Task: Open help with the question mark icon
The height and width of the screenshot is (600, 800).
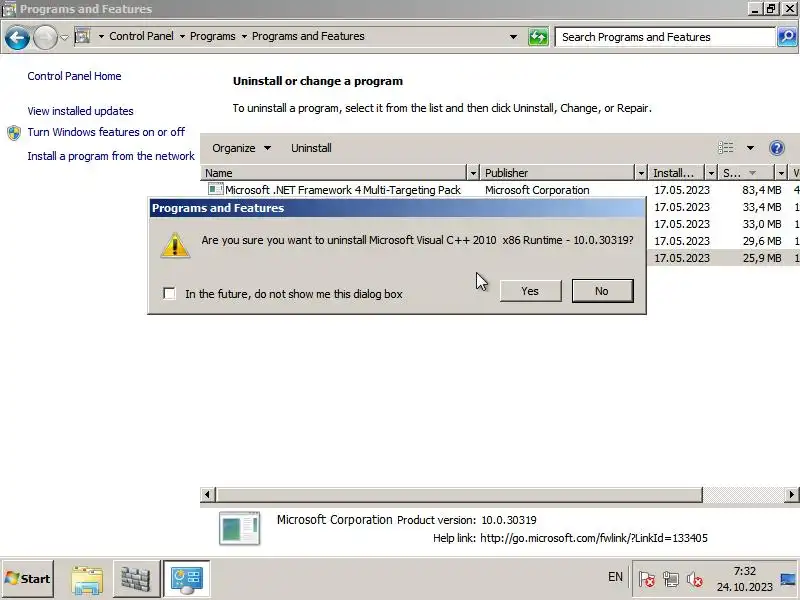Action: click(x=777, y=148)
